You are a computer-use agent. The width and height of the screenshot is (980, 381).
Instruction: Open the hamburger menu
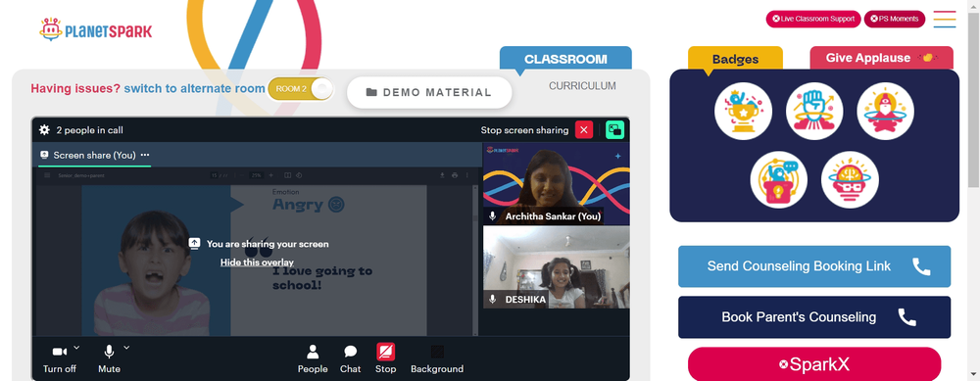click(x=945, y=20)
